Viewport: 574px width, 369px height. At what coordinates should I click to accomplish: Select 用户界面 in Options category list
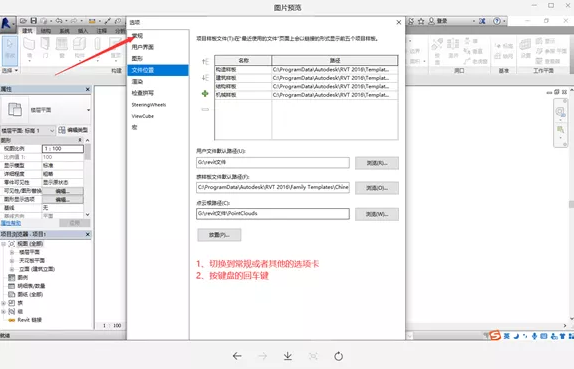pyautogui.click(x=142, y=47)
